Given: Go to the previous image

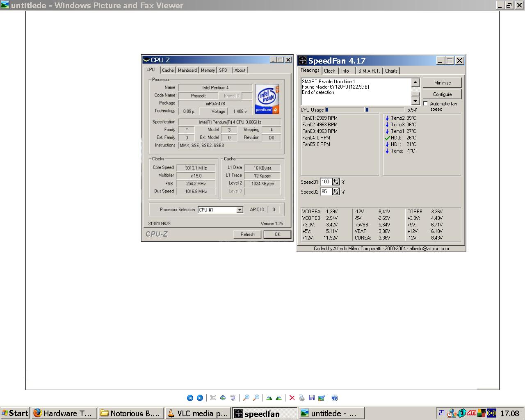Looking at the screenshot, I should pyautogui.click(x=190, y=398).
